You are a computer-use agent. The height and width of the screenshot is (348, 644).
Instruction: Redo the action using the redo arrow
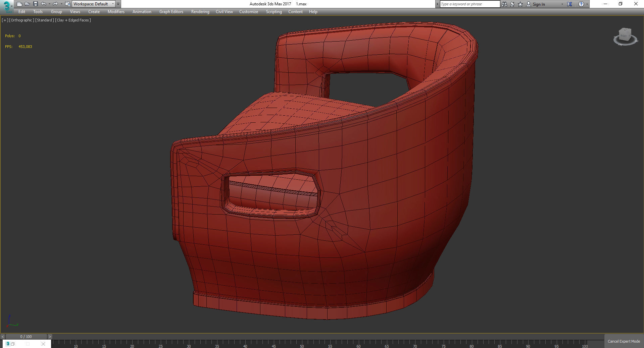click(x=55, y=4)
